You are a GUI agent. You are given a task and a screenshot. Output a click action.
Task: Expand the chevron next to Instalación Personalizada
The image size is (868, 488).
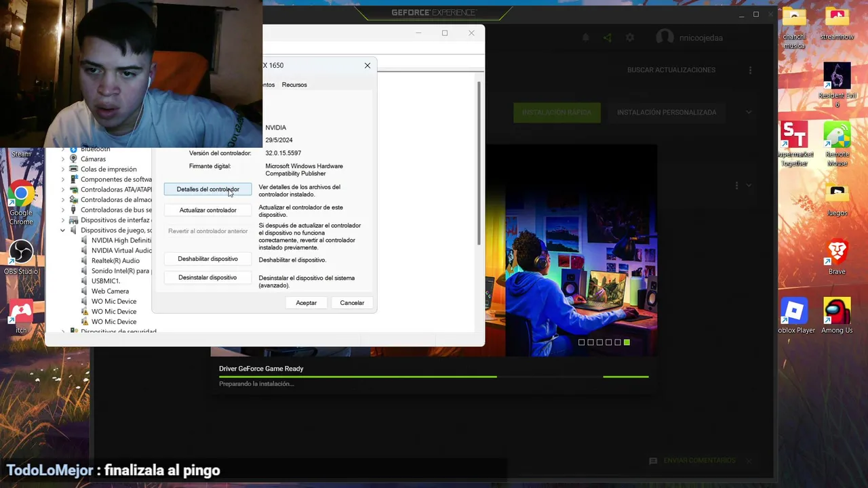[x=749, y=113]
